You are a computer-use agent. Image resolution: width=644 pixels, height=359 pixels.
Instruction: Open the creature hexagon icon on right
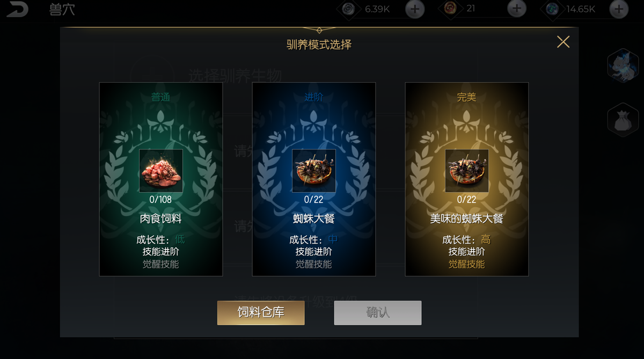(x=623, y=65)
